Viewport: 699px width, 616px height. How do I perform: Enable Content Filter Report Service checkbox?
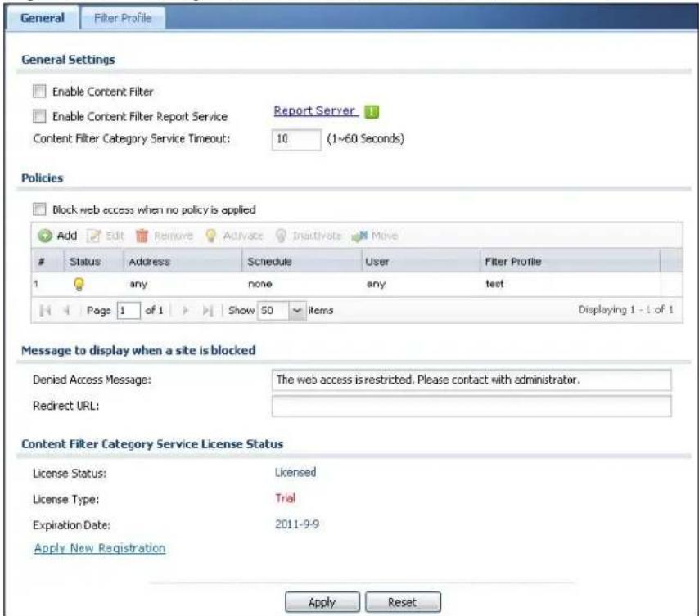pyautogui.click(x=39, y=116)
